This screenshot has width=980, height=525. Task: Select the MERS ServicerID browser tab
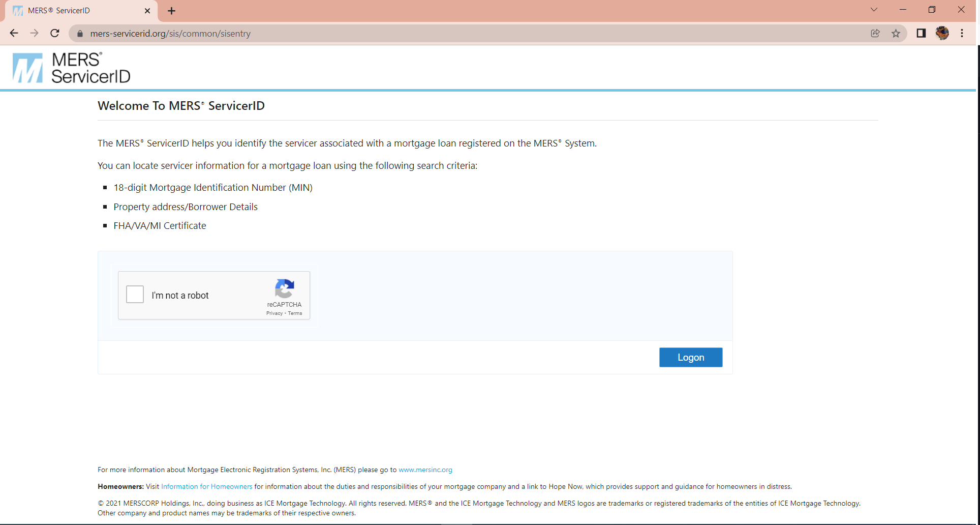(76, 10)
